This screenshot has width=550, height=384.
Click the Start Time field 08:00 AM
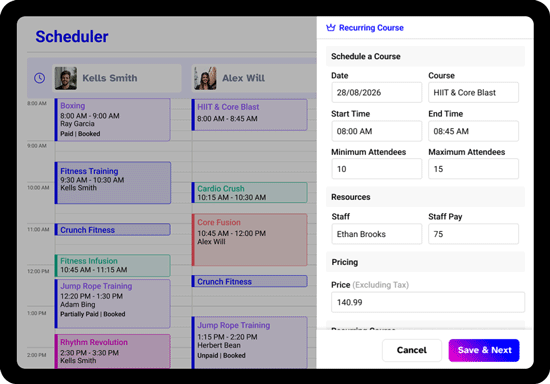coord(376,131)
